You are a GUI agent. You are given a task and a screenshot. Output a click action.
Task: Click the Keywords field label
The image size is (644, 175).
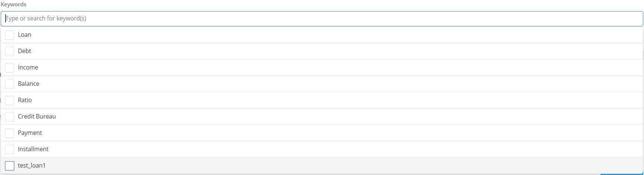pos(14,4)
